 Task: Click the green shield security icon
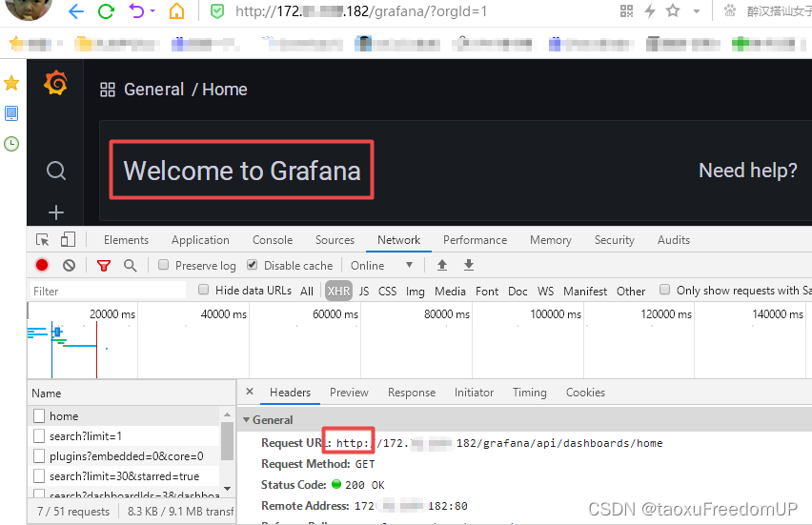pos(217,10)
